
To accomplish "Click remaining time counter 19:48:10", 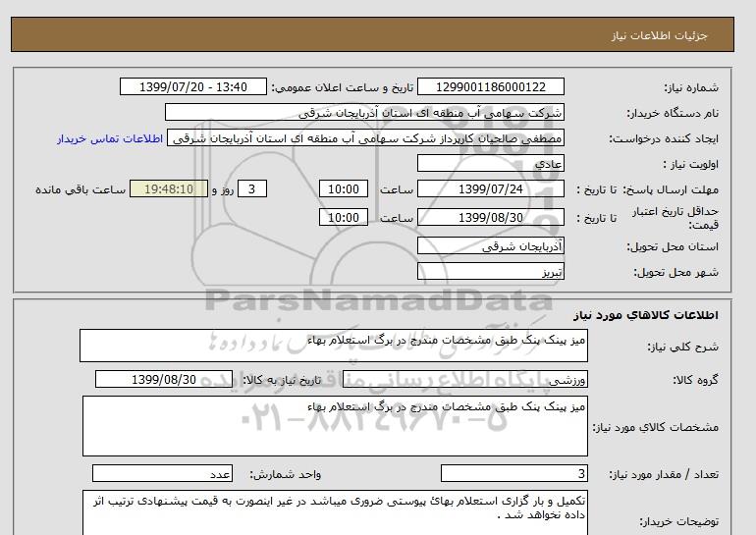I will tap(169, 188).
